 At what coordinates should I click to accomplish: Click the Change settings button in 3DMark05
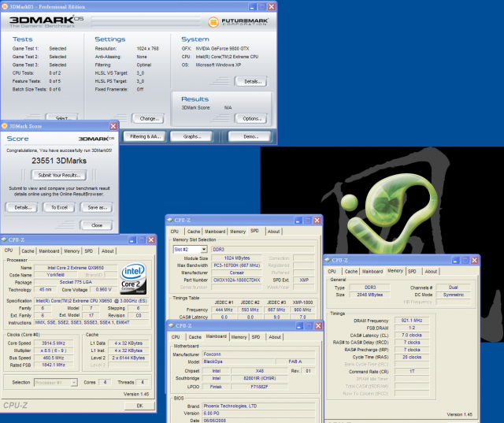pos(148,119)
